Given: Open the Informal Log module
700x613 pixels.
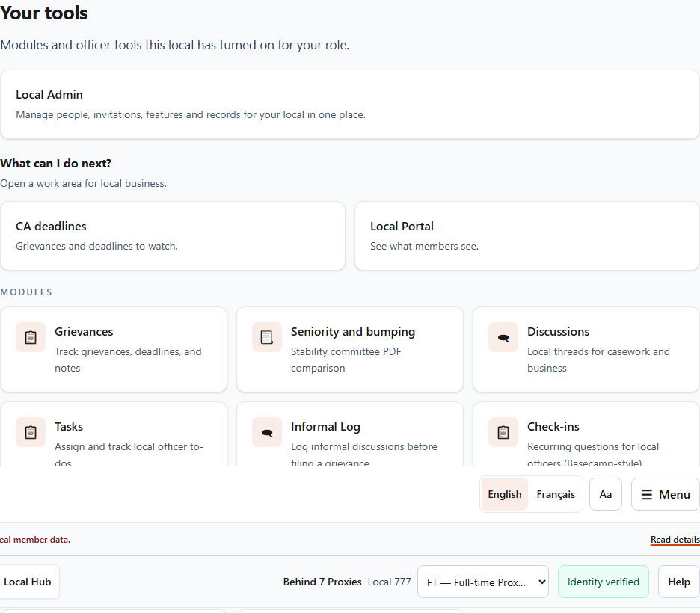Looking at the screenshot, I should [x=349, y=434].
